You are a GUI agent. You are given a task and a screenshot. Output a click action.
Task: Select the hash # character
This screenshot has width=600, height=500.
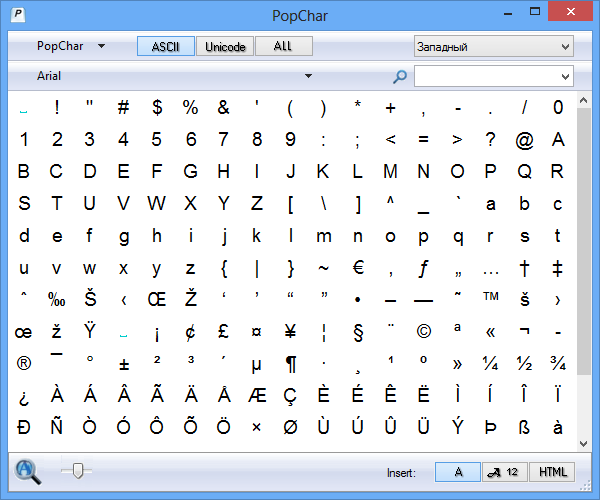[x=124, y=107]
